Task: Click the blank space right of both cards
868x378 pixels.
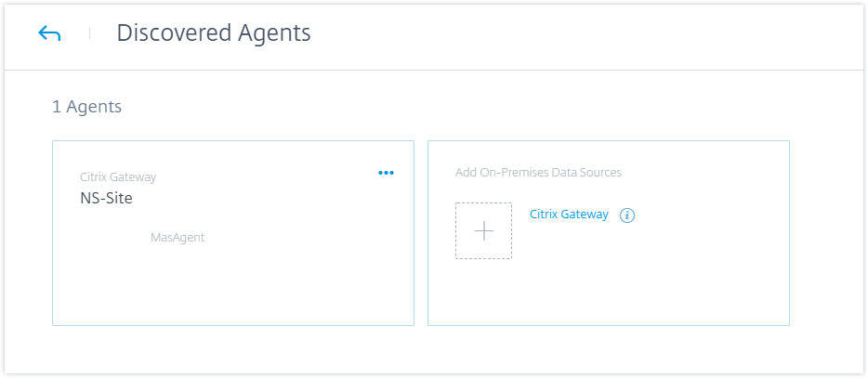Action: (x=827, y=232)
